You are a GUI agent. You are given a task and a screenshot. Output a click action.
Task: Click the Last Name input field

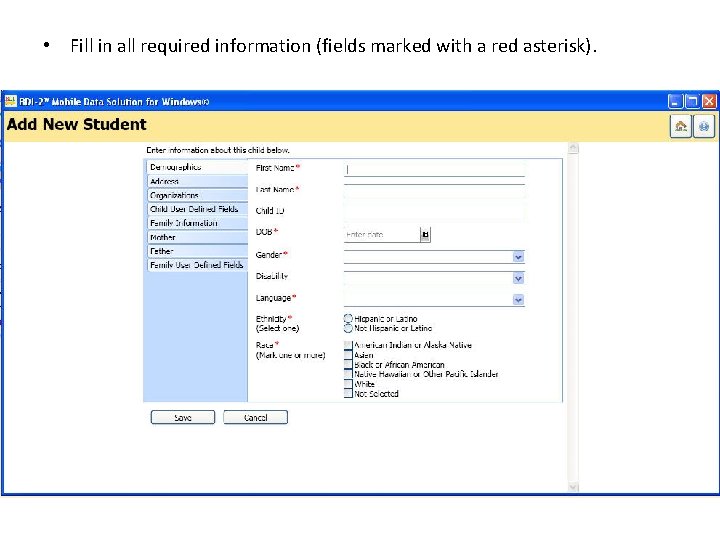pos(434,191)
